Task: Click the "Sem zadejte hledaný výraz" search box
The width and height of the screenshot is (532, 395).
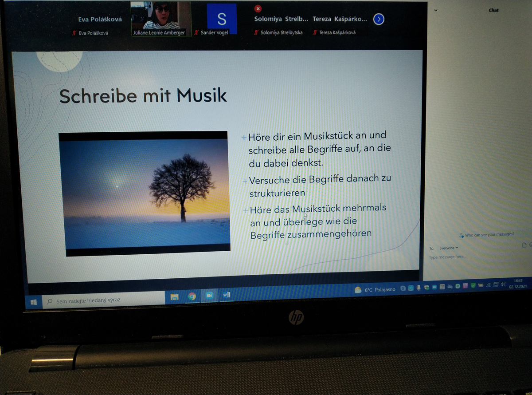Action: click(103, 300)
